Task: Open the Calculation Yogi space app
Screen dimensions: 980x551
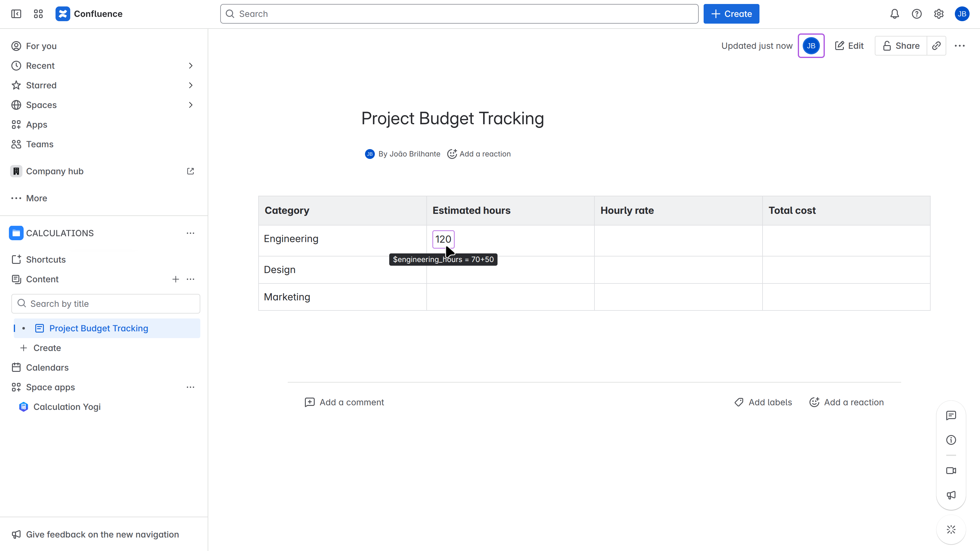Action: pos(67,407)
